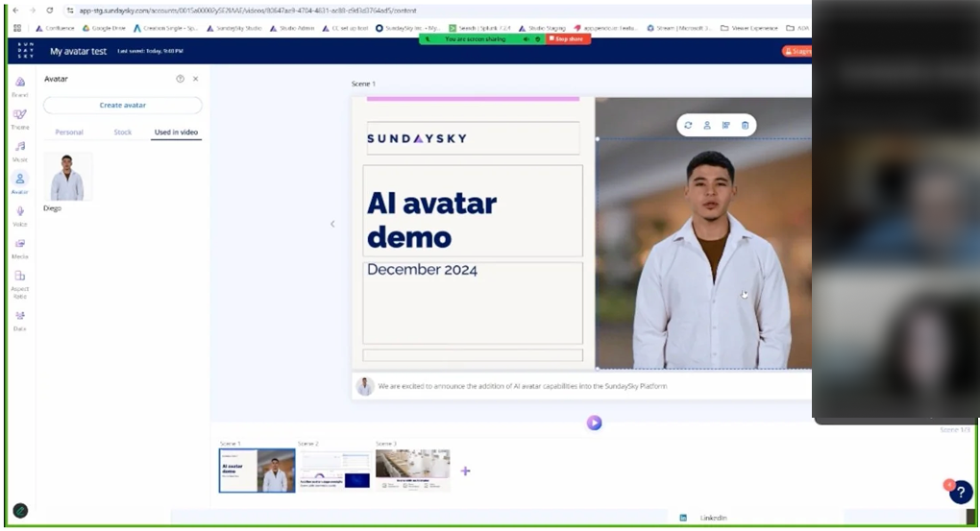
Task: Open the Google Drive bookmark
Action: point(104,28)
